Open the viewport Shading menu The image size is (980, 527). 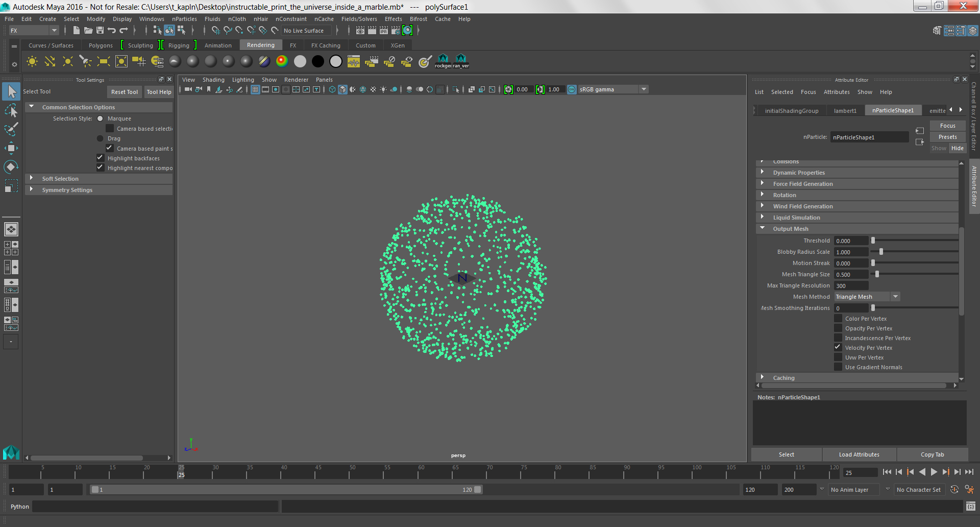[213, 80]
